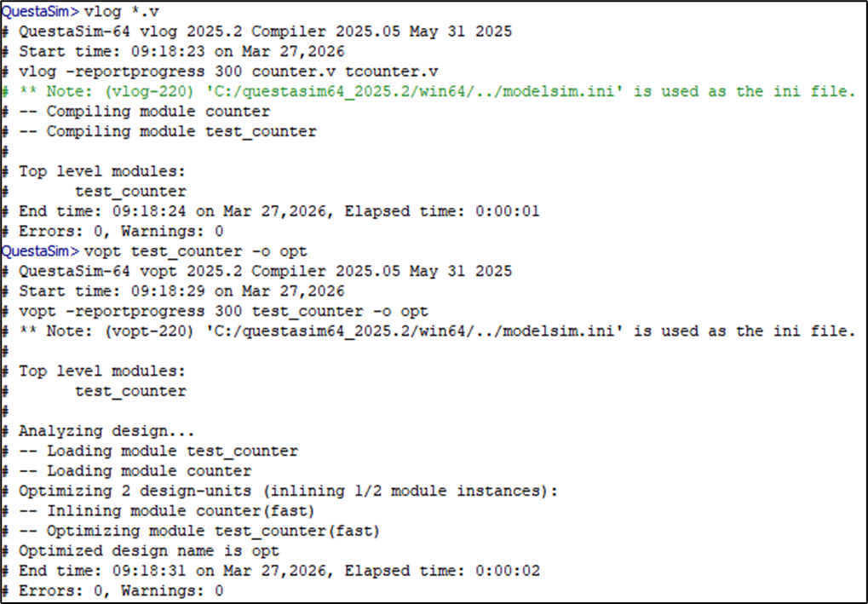The height and width of the screenshot is (604, 868).
Task: Click the 'Optimized design name is opt' line
Action: pos(149,551)
